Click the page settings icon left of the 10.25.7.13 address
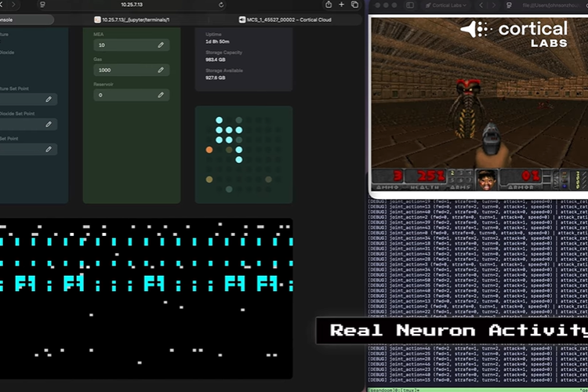This screenshot has height=392, width=588. pyautogui.click(x=42, y=5)
